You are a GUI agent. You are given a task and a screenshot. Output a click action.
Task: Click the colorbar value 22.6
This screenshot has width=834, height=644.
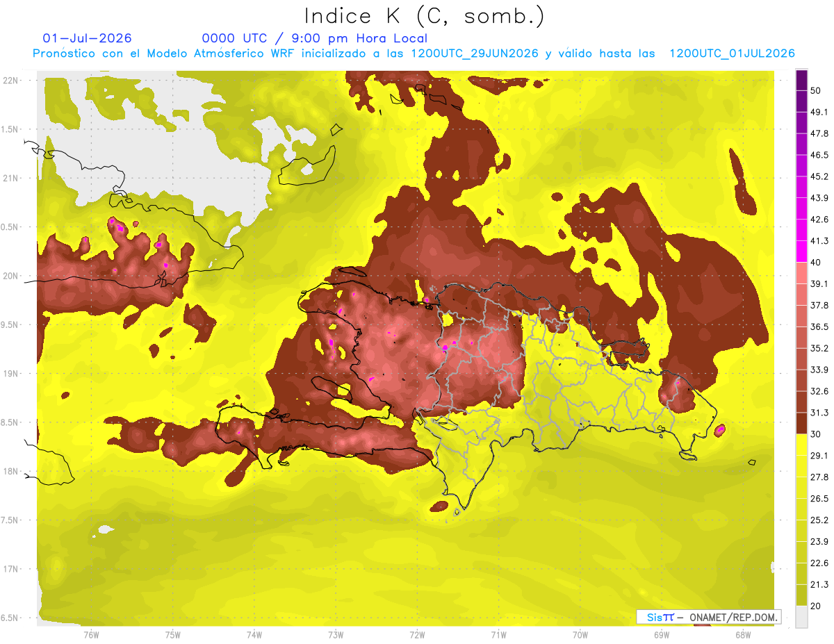point(819,563)
